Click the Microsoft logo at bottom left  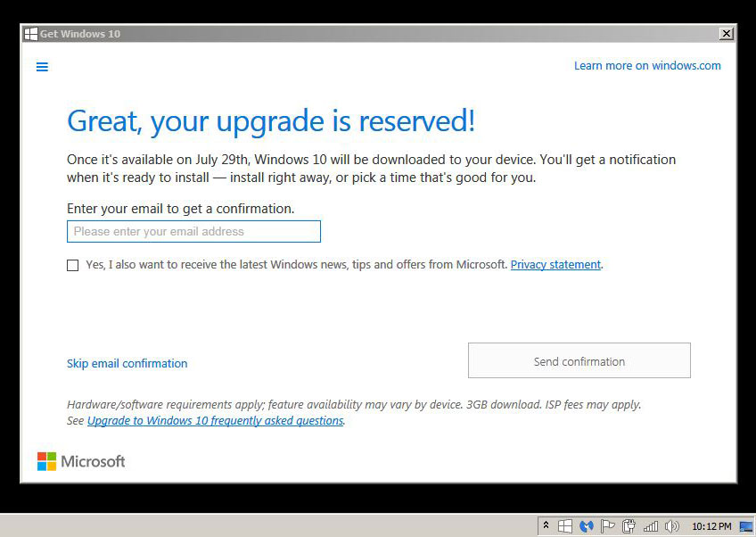coord(81,461)
